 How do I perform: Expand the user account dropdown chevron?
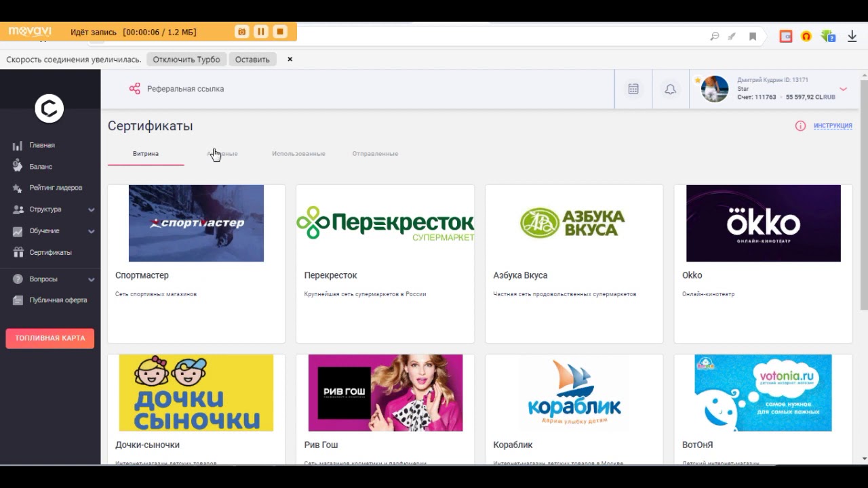[843, 89]
